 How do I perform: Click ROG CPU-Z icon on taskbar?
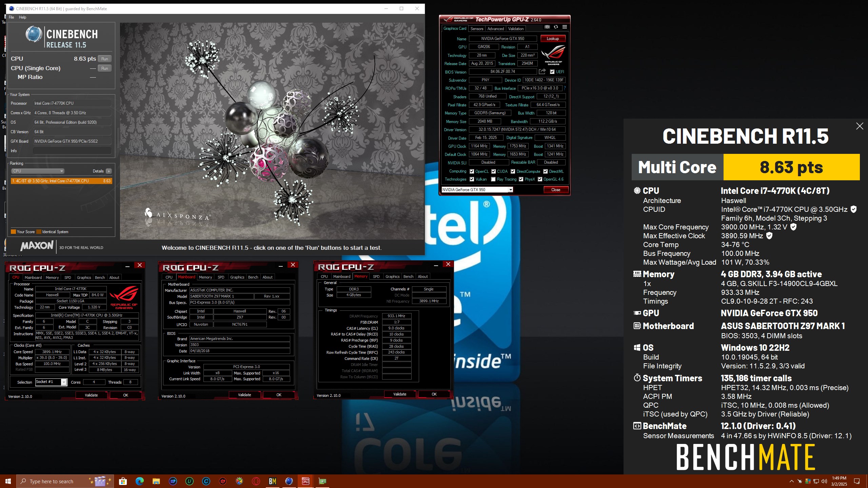coord(305,481)
